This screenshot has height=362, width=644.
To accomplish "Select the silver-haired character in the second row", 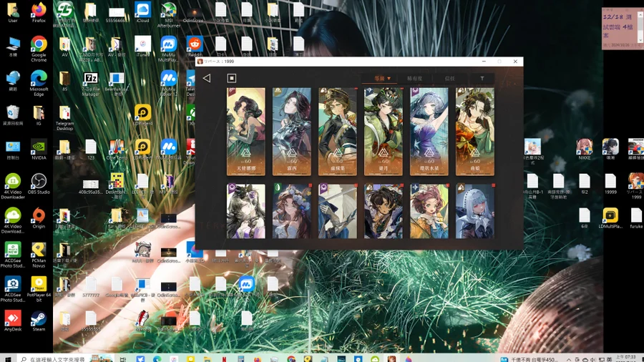I will [x=475, y=211].
